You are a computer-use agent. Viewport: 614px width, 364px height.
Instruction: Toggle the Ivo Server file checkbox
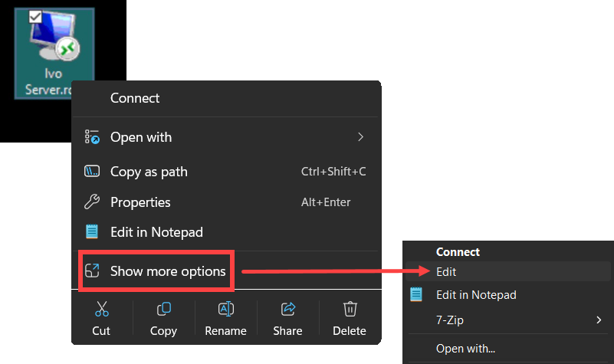pyautogui.click(x=35, y=17)
